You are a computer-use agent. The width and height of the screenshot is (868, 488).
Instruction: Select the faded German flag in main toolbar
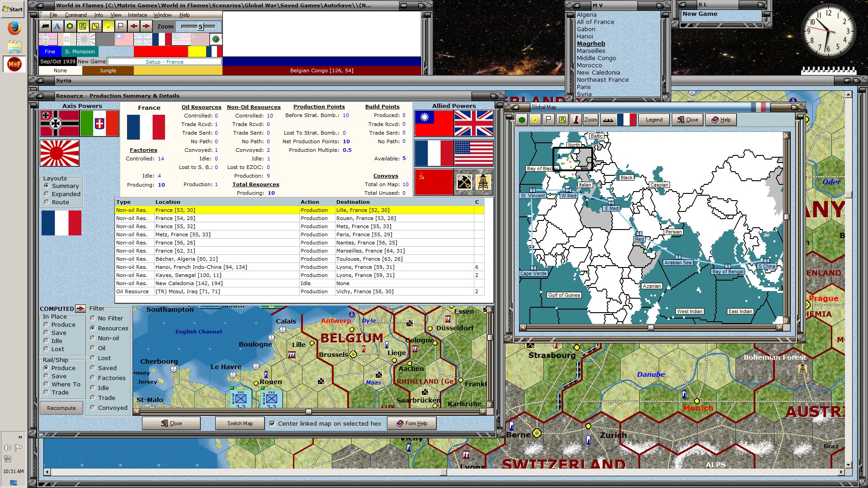(x=48, y=39)
